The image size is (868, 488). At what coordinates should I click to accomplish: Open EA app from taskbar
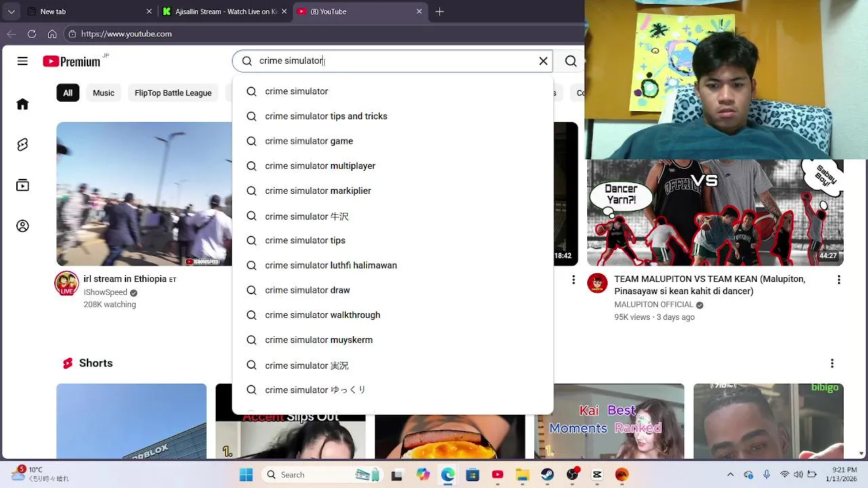coord(622,474)
